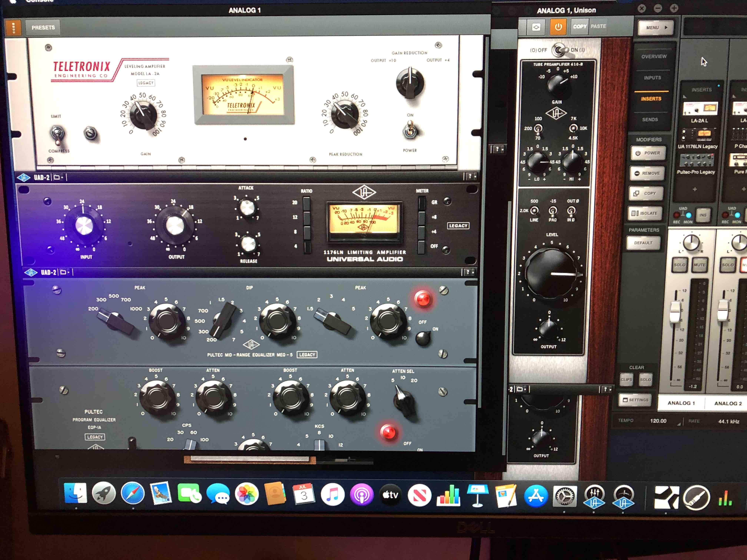
Task: Open the UAD Meter app in Dock
Action: click(x=623, y=497)
